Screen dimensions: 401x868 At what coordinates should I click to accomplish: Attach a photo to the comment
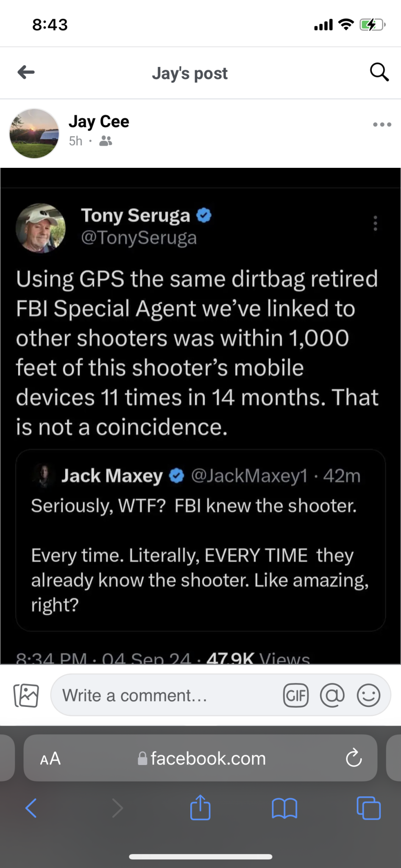26,696
